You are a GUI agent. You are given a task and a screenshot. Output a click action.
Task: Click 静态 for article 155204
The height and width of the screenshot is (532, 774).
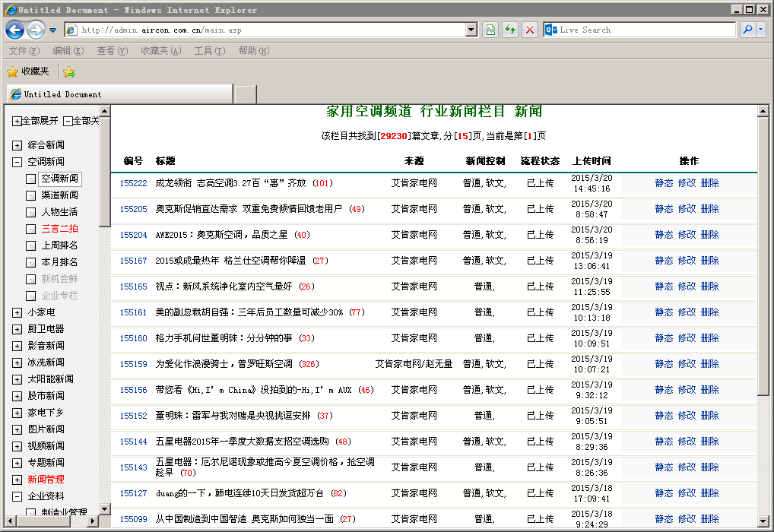click(664, 235)
